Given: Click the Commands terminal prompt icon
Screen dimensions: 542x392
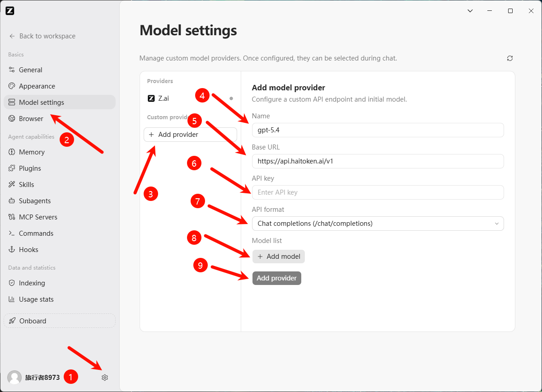Looking at the screenshot, I should pos(12,233).
